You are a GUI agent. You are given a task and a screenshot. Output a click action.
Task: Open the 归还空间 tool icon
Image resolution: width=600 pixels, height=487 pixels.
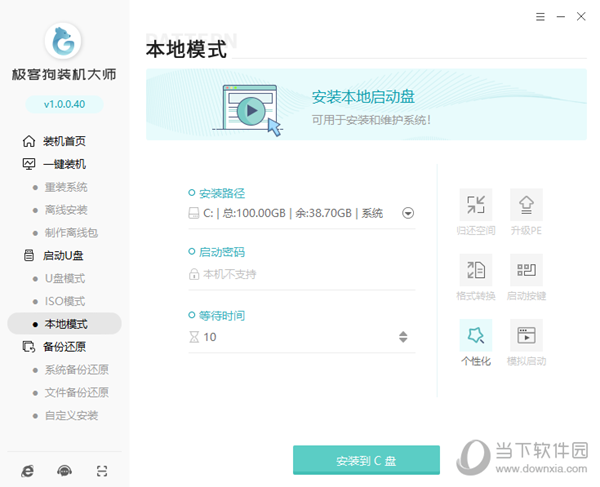pyautogui.click(x=476, y=205)
